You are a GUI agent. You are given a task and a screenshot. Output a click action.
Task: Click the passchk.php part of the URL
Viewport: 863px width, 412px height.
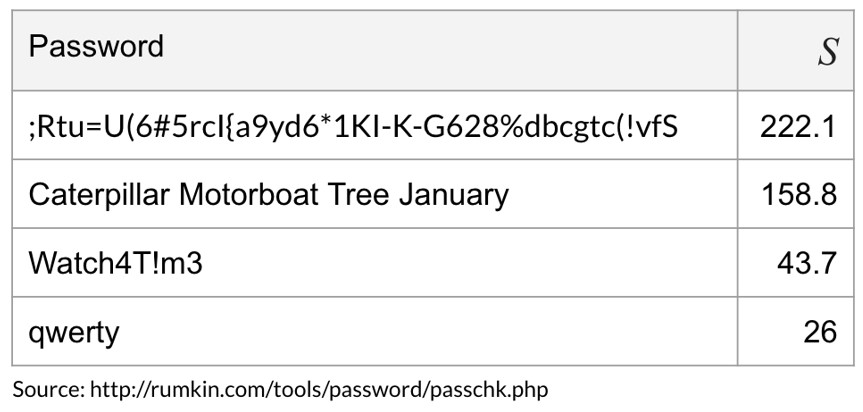490,391
